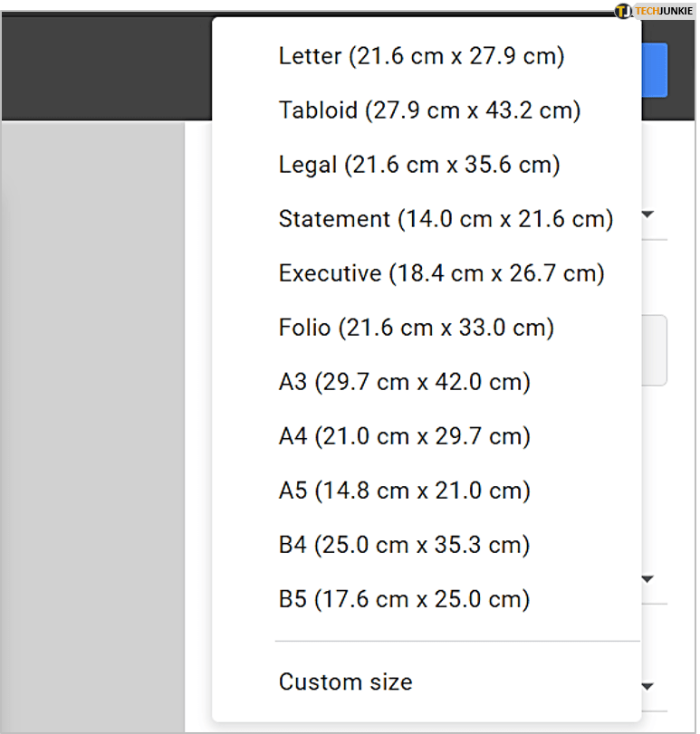700x734 pixels.
Task: Choose A5 paper size
Action: 404,491
